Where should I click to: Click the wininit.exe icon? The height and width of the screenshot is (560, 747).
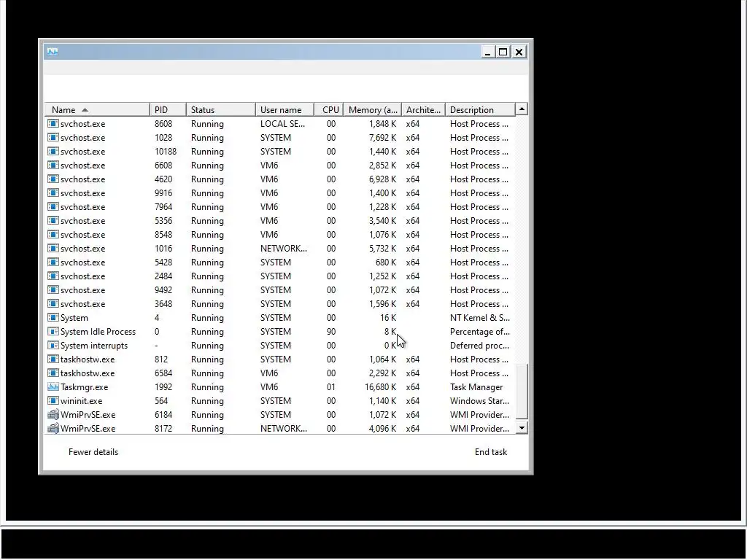tap(53, 401)
